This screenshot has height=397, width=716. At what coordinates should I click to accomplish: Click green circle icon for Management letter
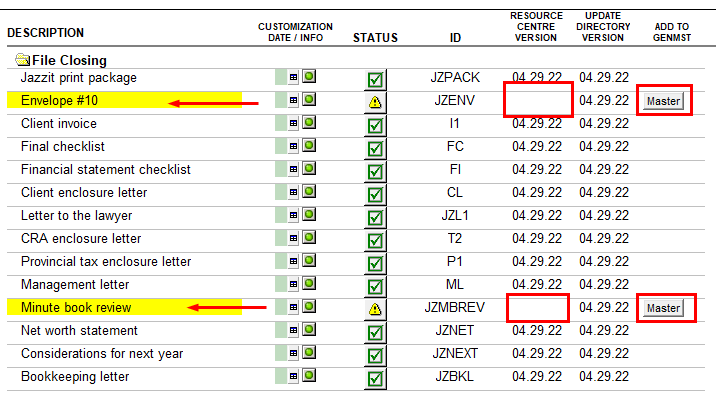click(x=309, y=283)
